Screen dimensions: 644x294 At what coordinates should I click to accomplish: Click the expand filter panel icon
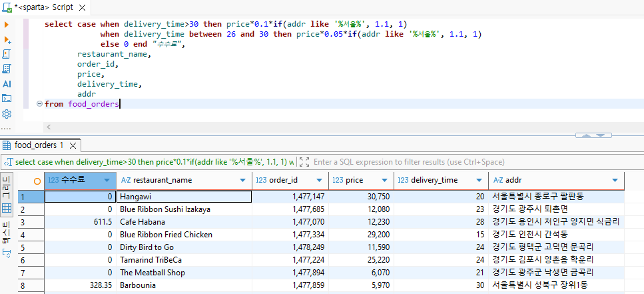304,162
